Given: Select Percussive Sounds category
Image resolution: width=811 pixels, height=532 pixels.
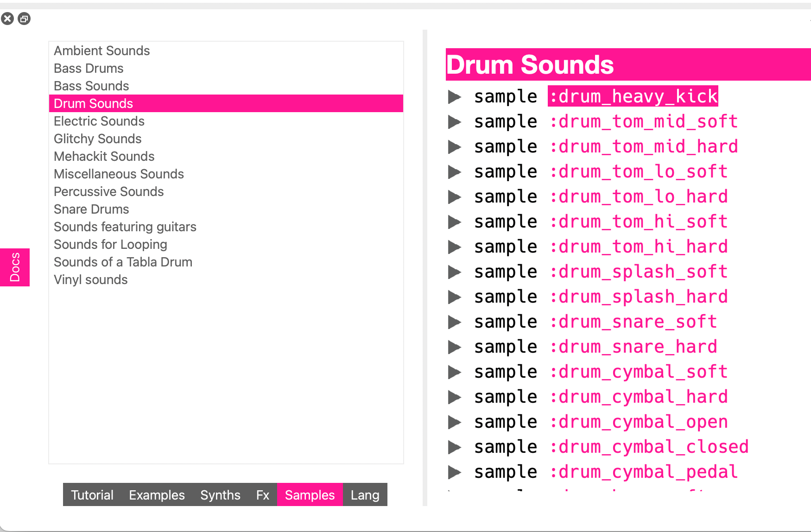Looking at the screenshot, I should (226, 191).
